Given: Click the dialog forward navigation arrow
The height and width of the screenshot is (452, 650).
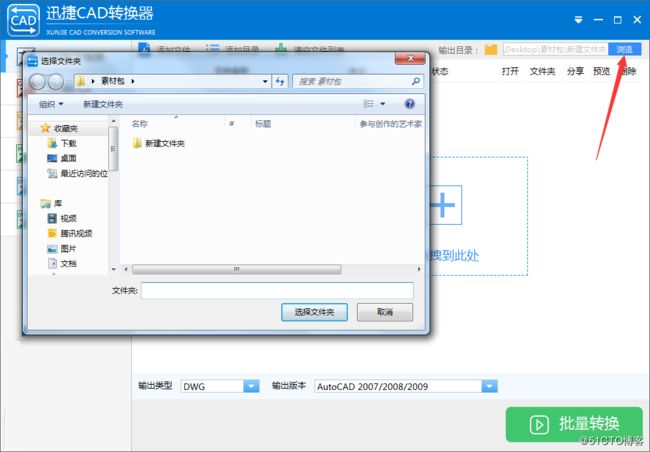Looking at the screenshot, I should 56,82.
